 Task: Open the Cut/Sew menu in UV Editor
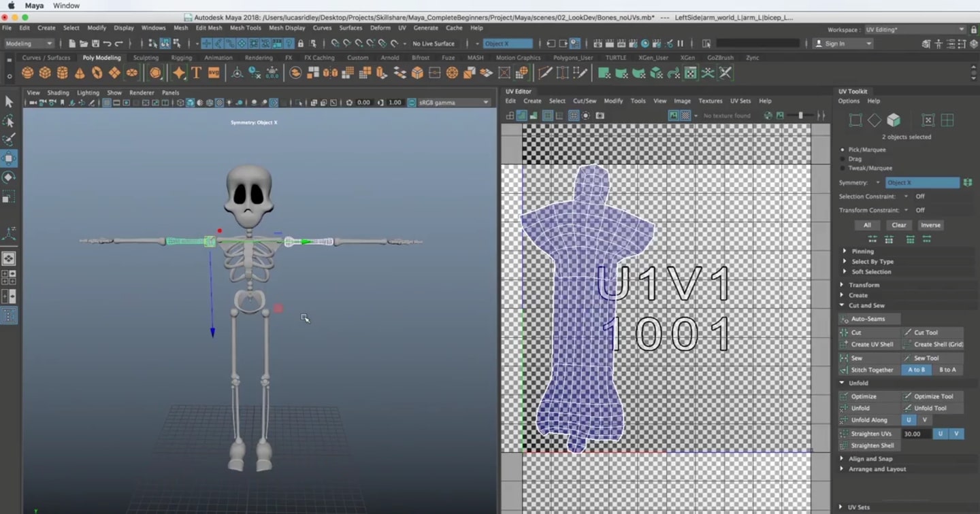(x=584, y=101)
